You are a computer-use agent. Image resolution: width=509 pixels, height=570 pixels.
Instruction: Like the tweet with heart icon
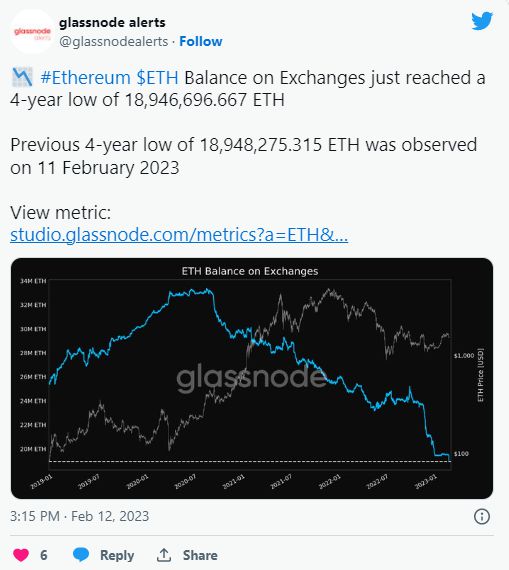(21, 555)
